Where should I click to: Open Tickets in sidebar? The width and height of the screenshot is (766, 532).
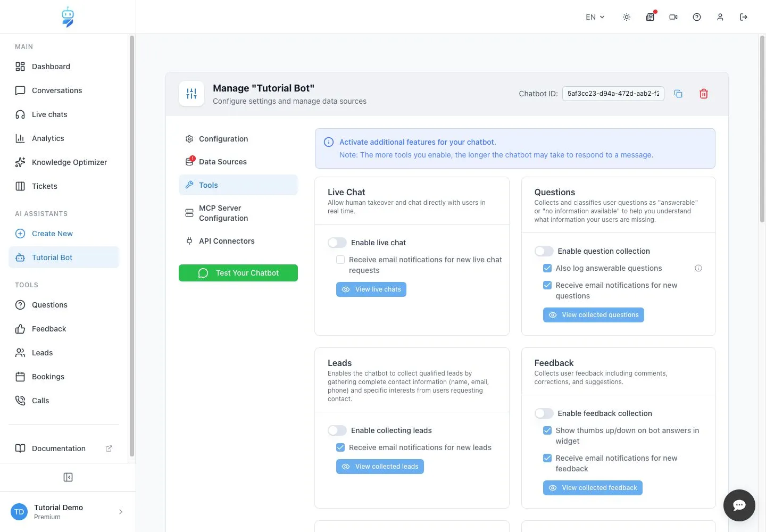point(64,186)
